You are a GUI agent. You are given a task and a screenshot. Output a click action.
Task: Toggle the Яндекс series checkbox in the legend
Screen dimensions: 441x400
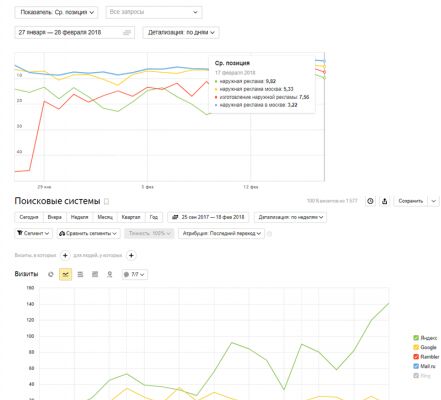416,338
